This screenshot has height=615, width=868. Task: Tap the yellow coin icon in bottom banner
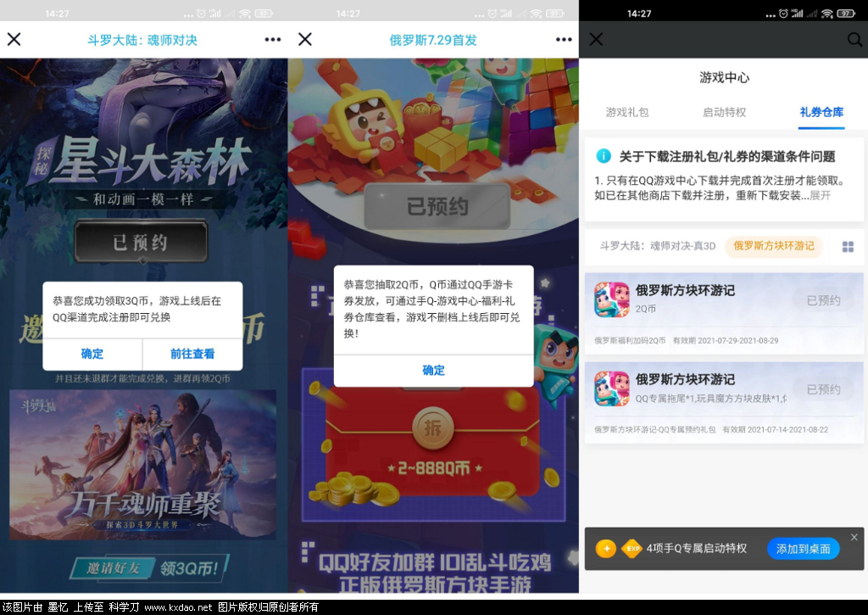click(x=606, y=549)
